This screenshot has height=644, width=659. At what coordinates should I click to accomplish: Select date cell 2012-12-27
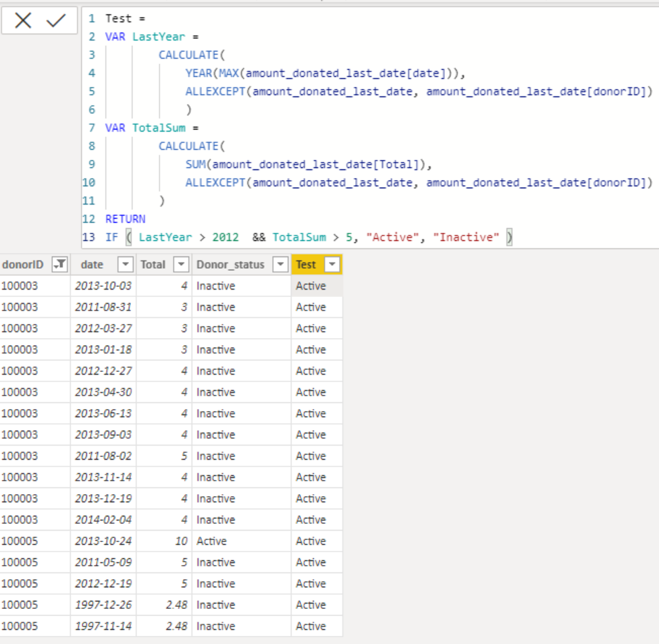coord(103,371)
